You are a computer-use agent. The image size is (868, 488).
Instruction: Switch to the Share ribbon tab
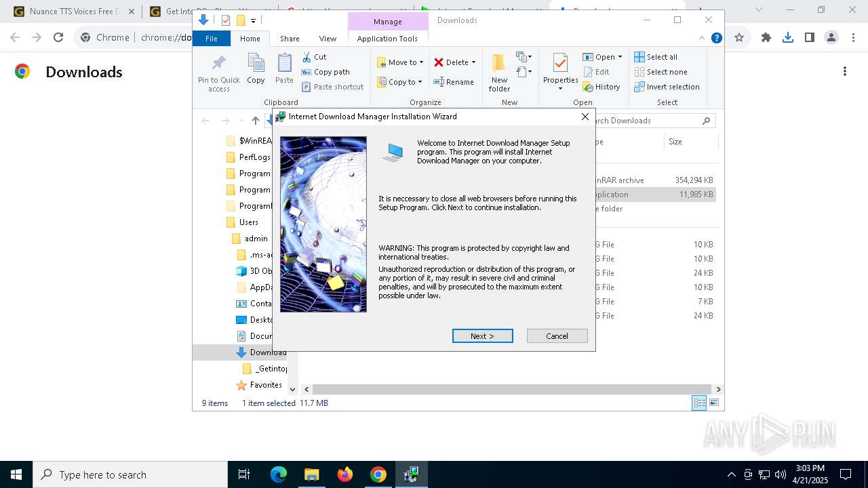pos(290,39)
